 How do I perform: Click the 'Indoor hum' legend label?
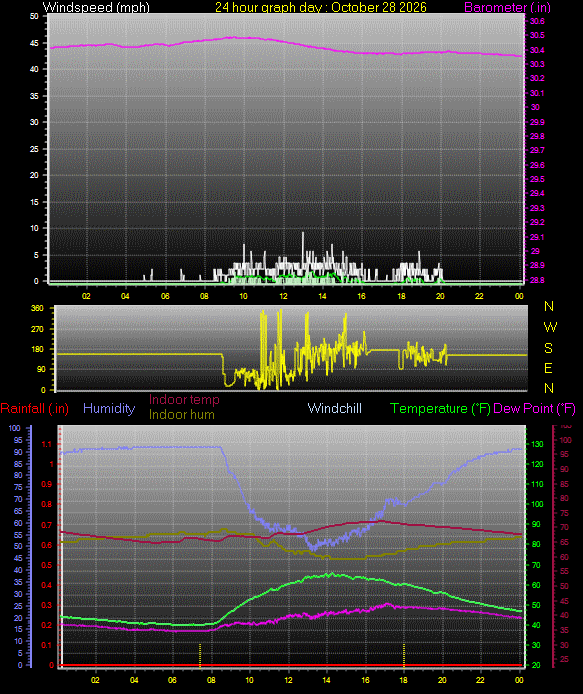(181, 414)
